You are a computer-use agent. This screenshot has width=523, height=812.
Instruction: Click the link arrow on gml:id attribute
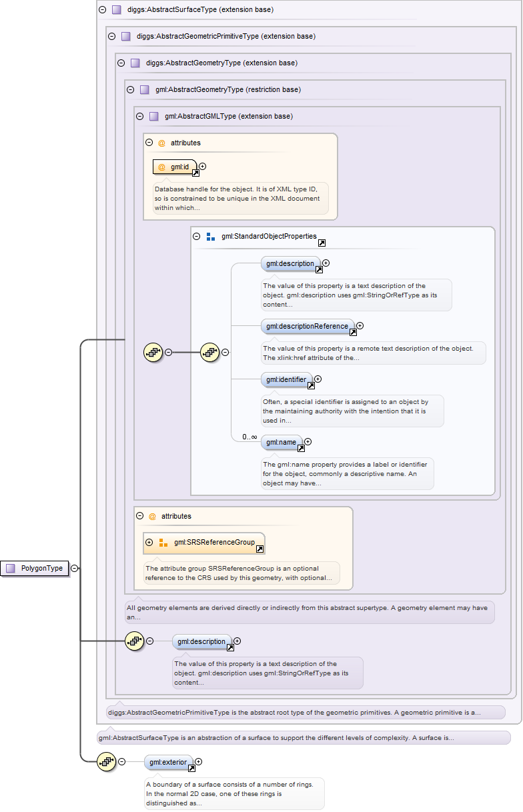(196, 173)
